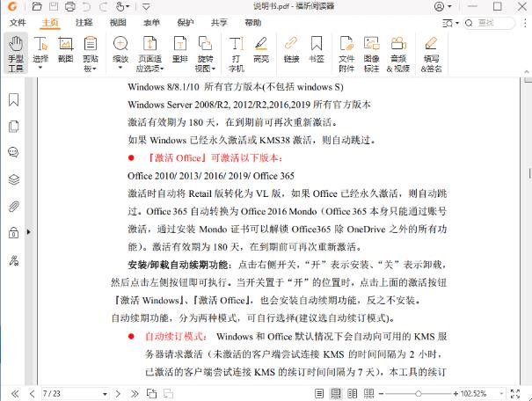Switch to single page view

[x=319, y=394]
